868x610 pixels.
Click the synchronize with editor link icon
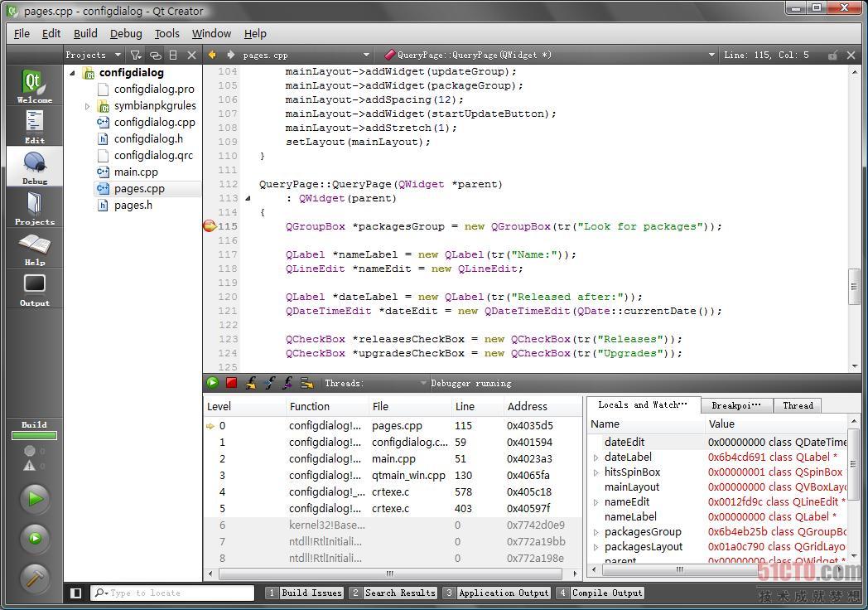click(x=156, y=55)
